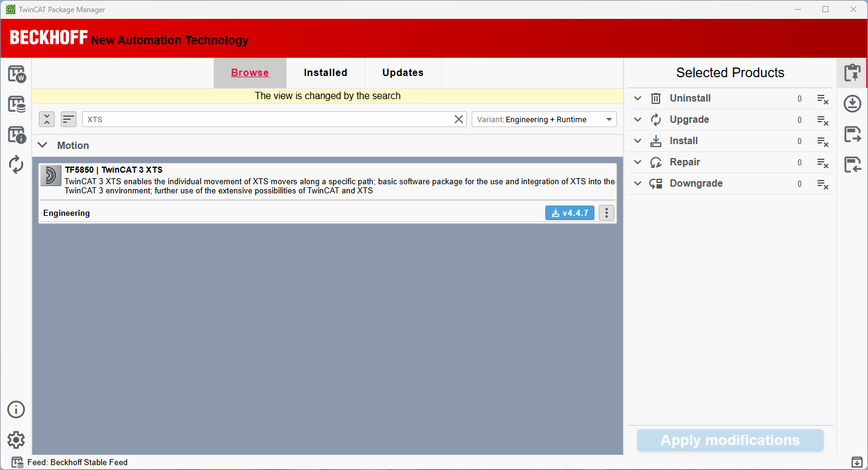Click the export configuration icon with right arrow
Screen dimensions: 868x470
tap(853, 134)
